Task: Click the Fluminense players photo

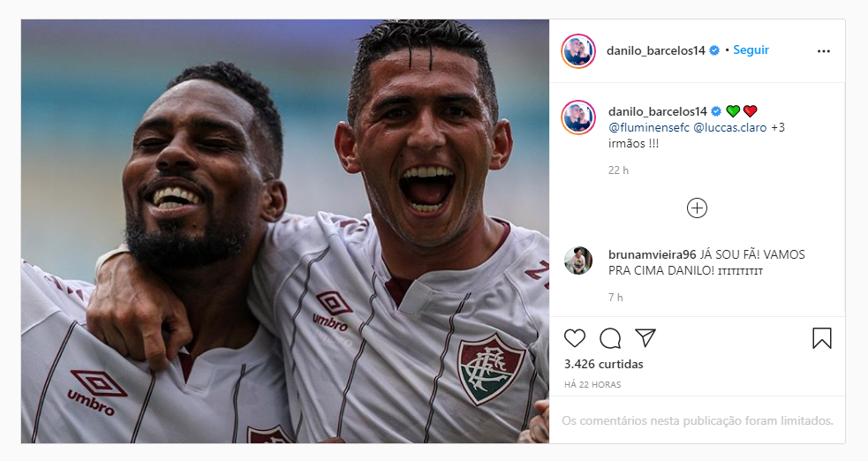Action: 285,231
